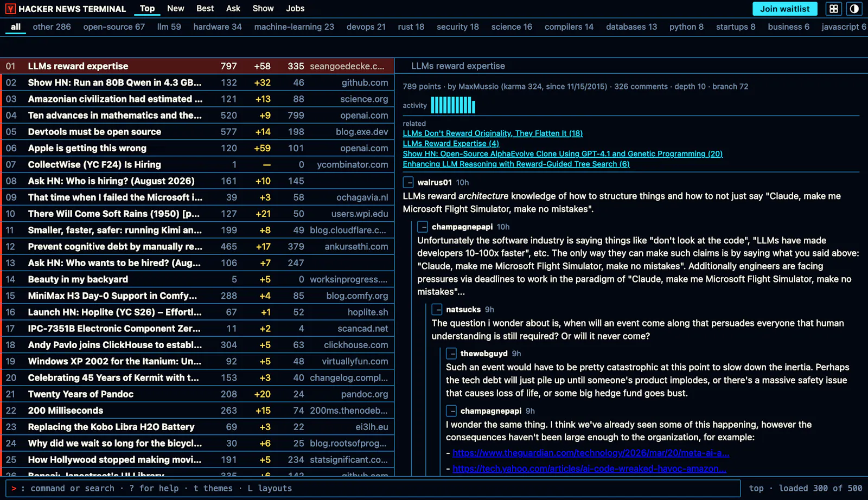868x500 pixels.
Task: Select the 'all' topic filter tab
Action: click(16, 27)
